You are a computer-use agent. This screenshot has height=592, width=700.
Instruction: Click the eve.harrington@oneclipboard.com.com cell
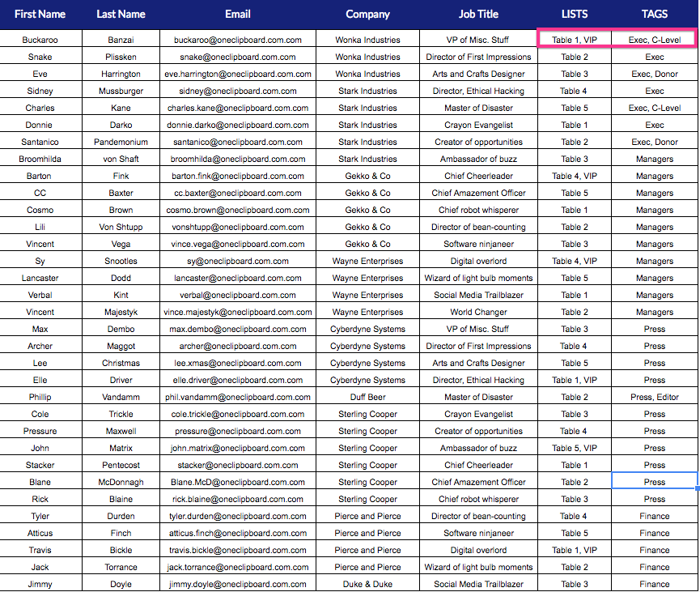point(238,74)
